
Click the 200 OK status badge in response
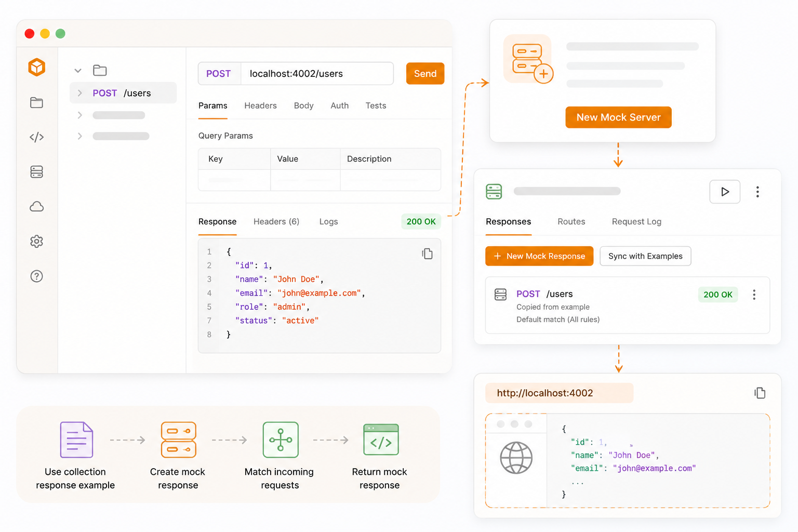tap(421, 221)
